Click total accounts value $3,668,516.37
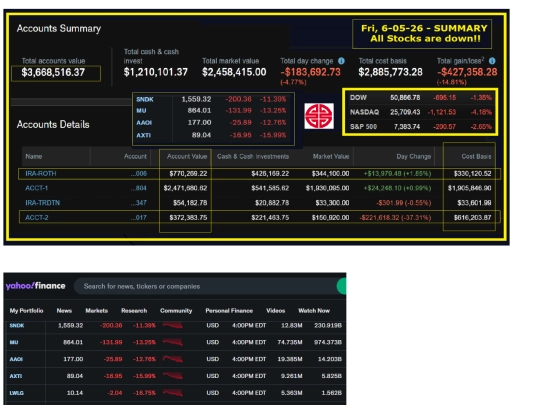540x405 pixels. coord(53,72)
